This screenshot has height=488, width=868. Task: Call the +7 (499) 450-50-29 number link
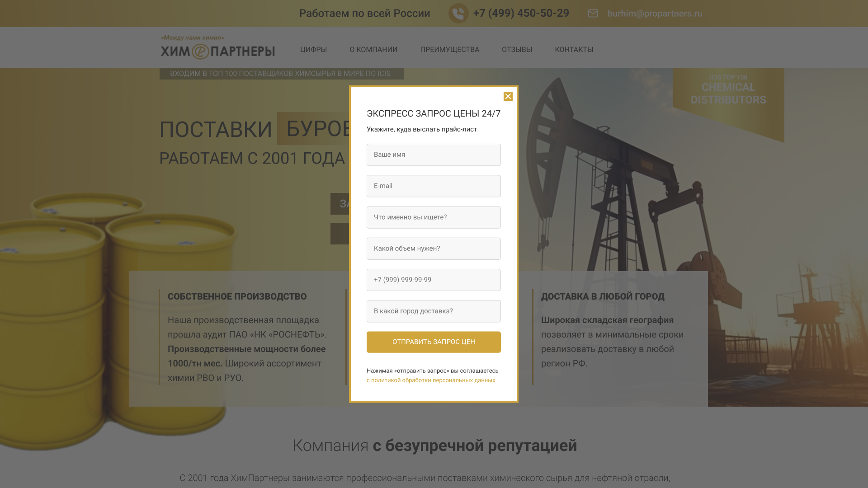pyautogui.click(x=521, y=13)
